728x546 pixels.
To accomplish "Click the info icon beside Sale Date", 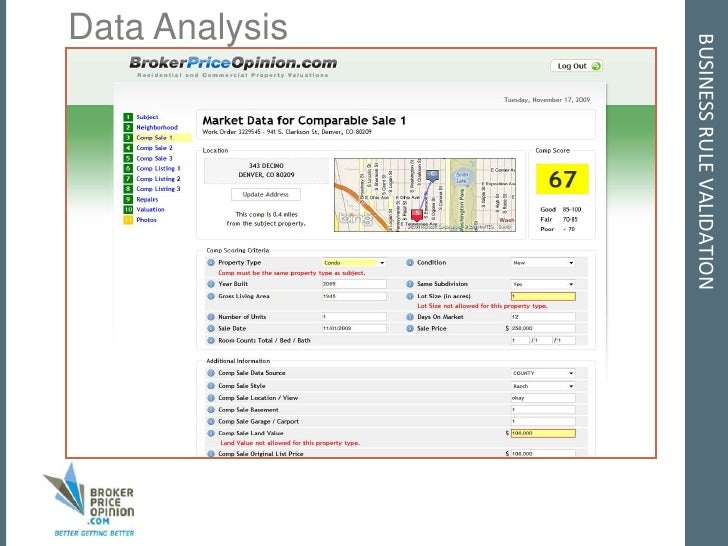I will tap(211, 328).
